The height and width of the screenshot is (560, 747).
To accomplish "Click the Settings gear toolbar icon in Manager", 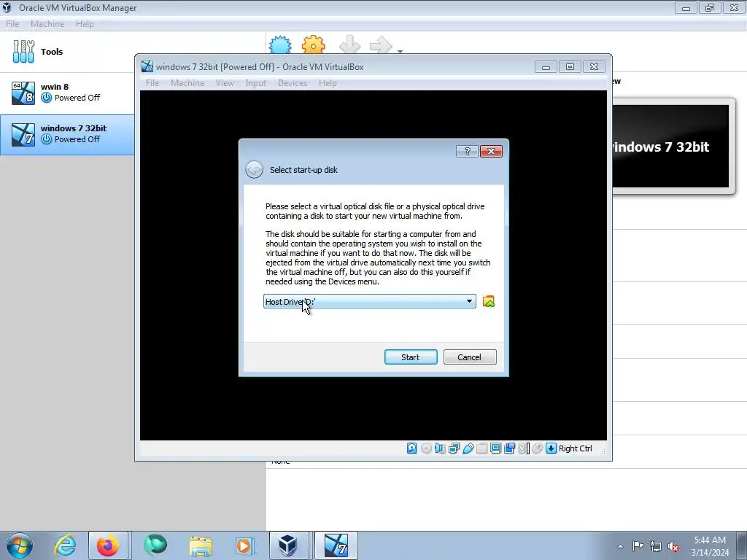I will click(x=314, y=44).
